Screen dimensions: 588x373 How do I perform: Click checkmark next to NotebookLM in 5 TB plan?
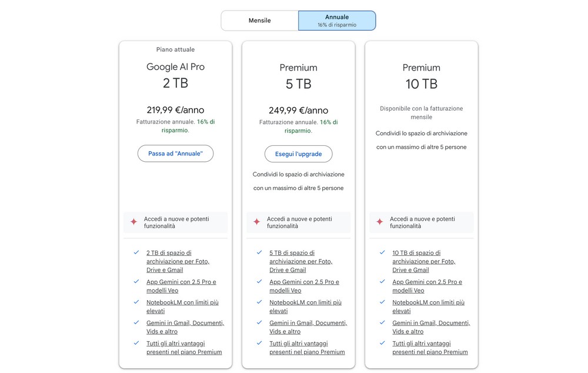pos(259,302)
